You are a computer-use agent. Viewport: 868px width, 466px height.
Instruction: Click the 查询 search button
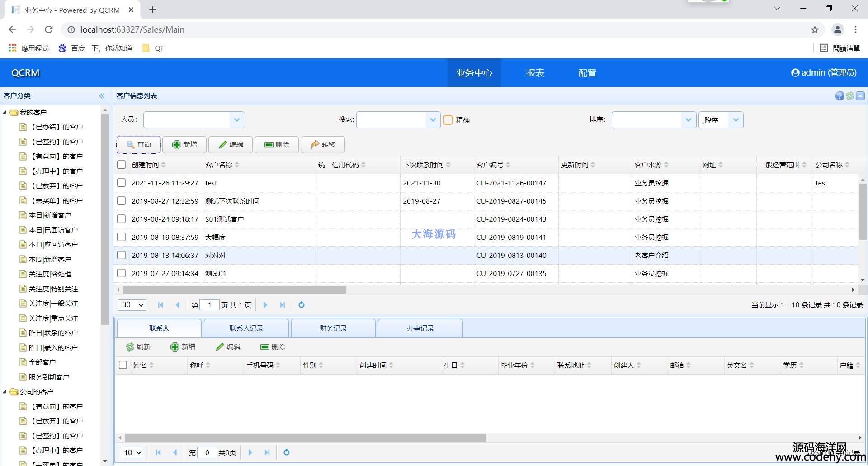(x=139, y=145)
